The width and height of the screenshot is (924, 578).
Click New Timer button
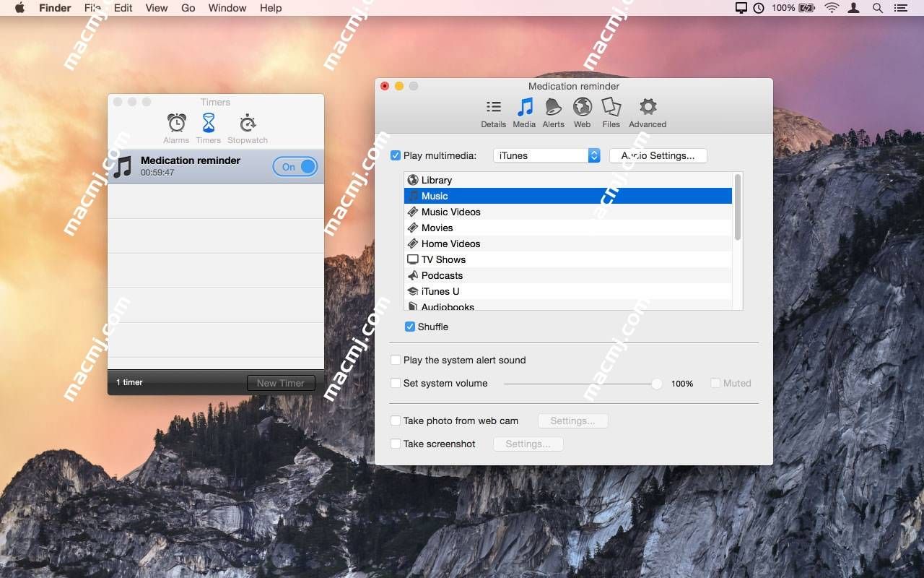(281, 383)
